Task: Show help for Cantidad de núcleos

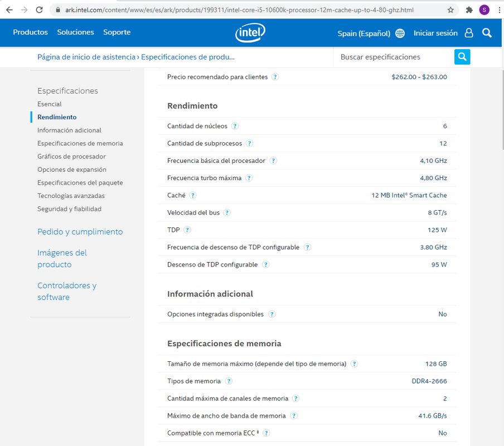Action: point(235,126)
